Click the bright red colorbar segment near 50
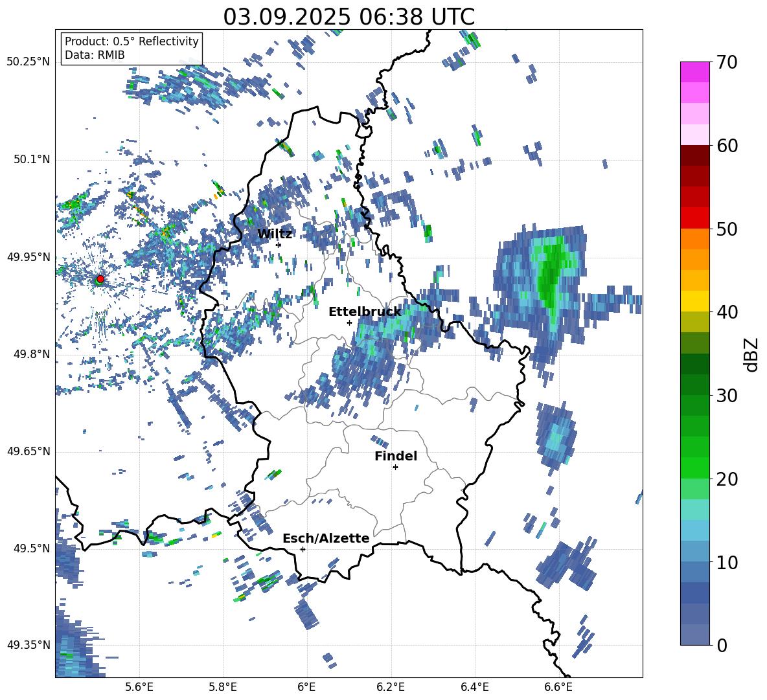The image size is (767, 700). 694,218
